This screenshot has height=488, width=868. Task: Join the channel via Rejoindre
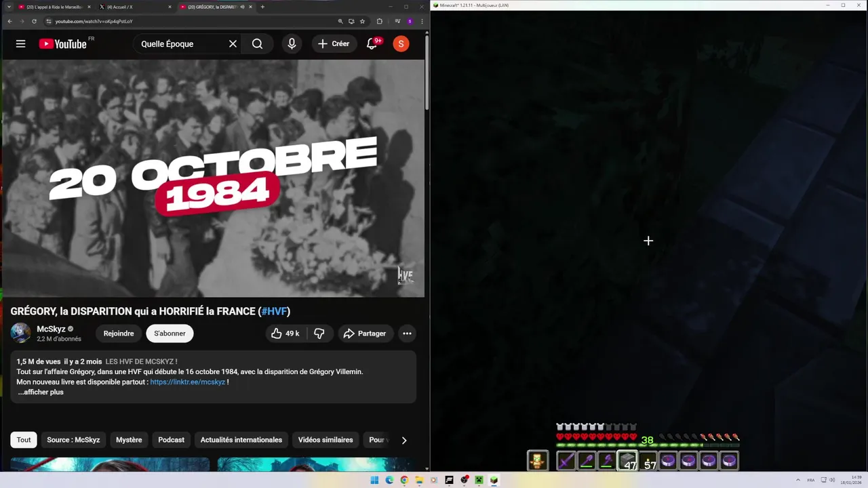pos(119,333)
